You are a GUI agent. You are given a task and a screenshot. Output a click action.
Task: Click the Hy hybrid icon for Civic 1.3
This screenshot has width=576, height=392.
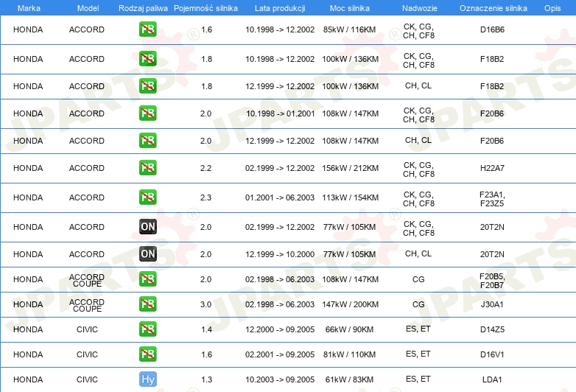(147, 379)
